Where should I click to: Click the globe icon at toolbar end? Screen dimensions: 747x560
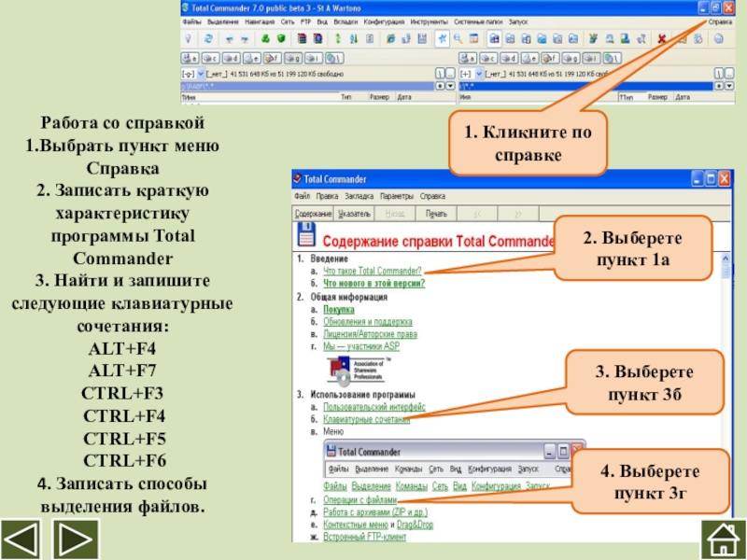(x=718, y=39)
